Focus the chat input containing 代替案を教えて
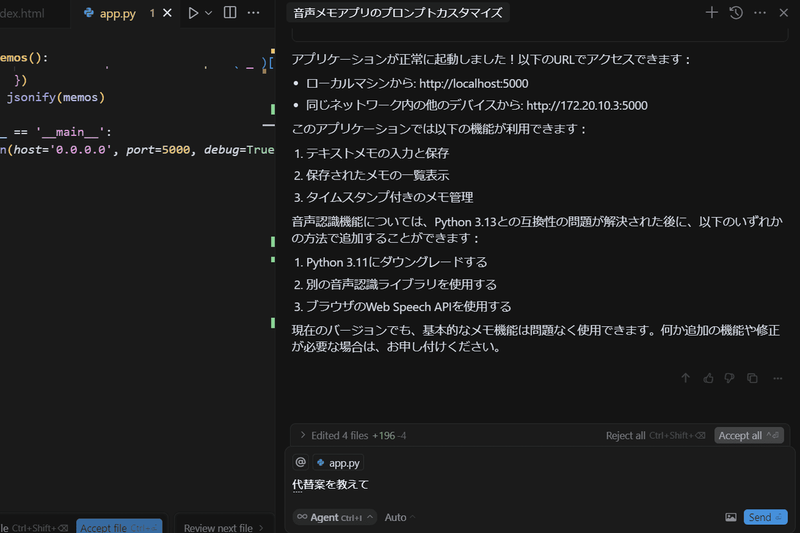 point(539,485)
